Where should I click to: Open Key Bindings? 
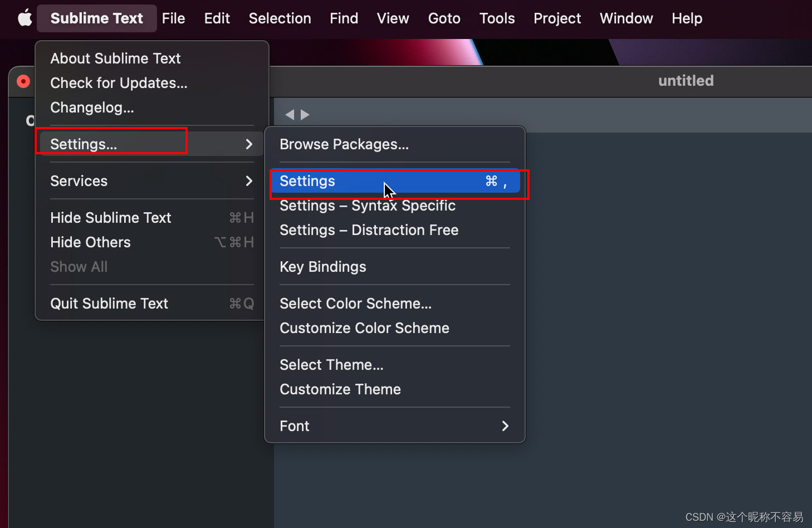pos(395,267)
